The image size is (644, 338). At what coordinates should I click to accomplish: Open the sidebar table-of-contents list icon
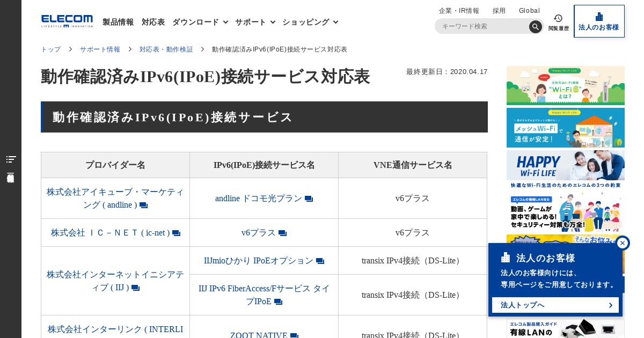coord(11,159)
